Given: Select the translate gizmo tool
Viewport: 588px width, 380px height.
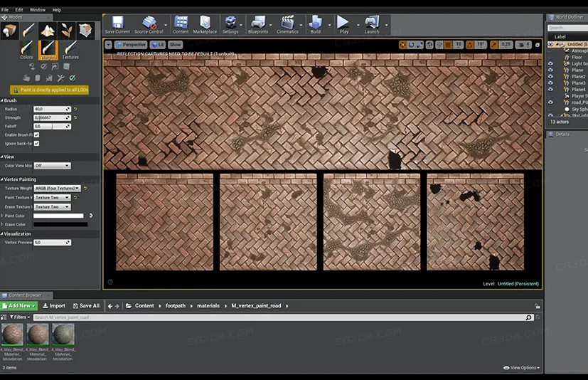Looking at the screenshot, I should (x=402, y=45).
